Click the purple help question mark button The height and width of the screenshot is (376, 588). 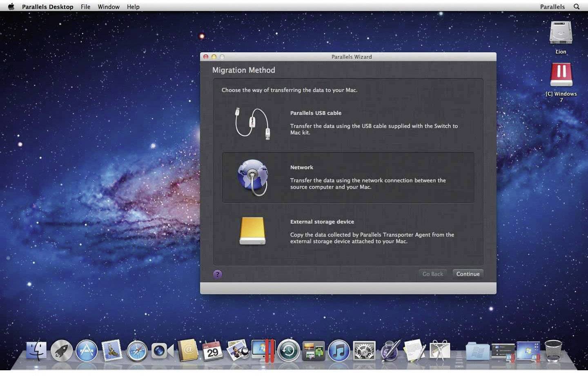[218, 274]
